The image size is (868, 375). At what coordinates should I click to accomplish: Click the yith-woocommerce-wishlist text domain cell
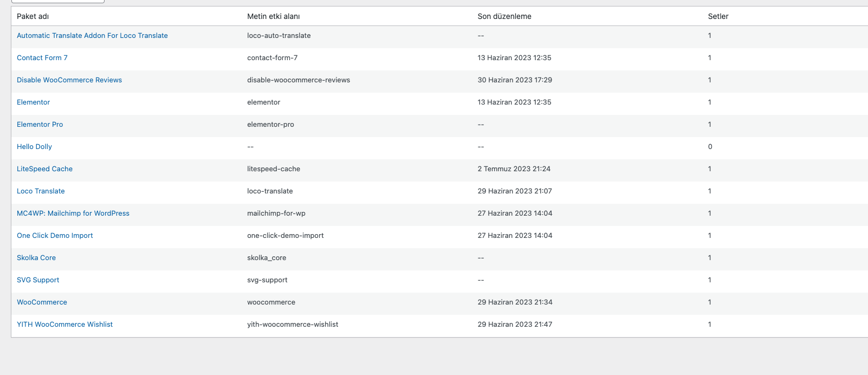pyautogui.click(x=293, y=325)
